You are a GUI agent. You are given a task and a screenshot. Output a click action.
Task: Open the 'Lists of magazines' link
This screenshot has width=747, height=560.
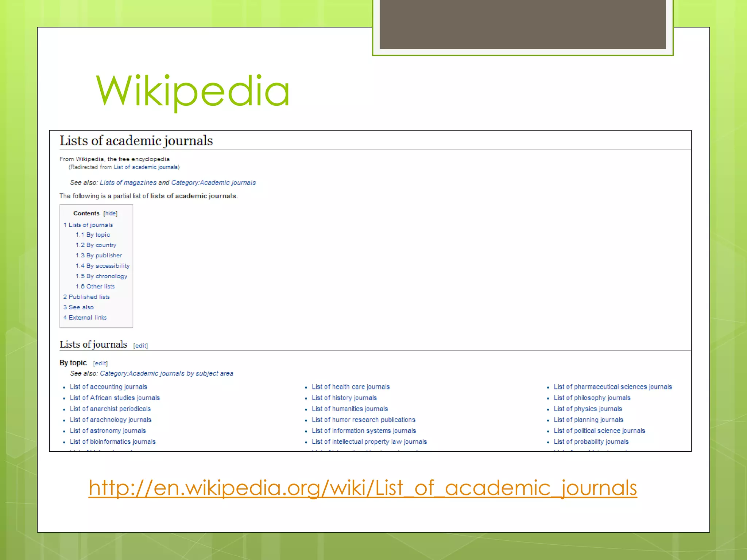[x=128, y=183]
